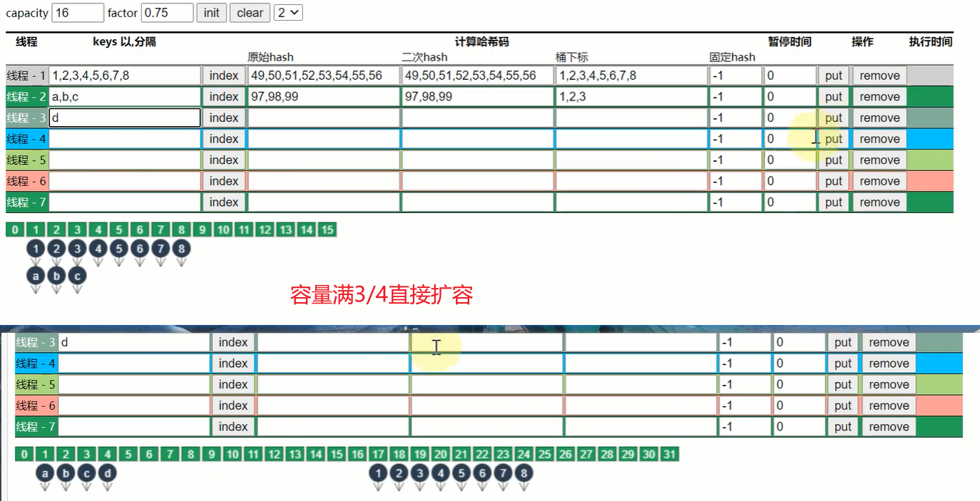Click bucket 15 at end of 16-slot array
This screenshot has width=980, height=501.
(327, 229)
